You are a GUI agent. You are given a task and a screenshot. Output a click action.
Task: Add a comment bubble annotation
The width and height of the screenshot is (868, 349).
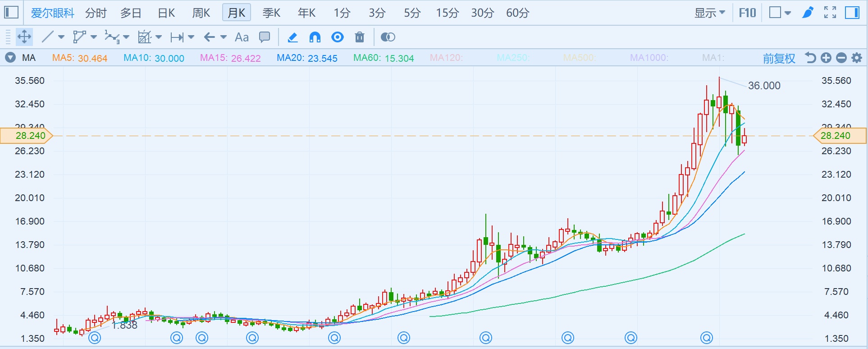tap(265, 37)
